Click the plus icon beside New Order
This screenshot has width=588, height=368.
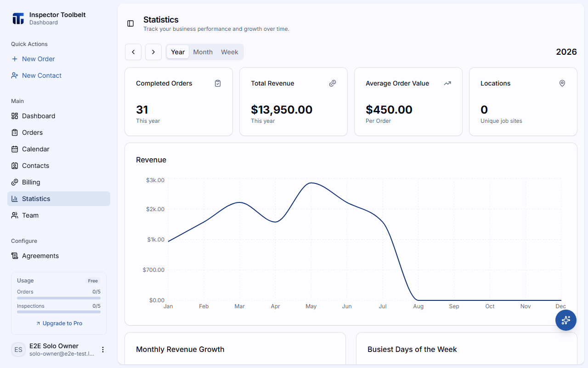pyautogui.click(x=15, y=59)
